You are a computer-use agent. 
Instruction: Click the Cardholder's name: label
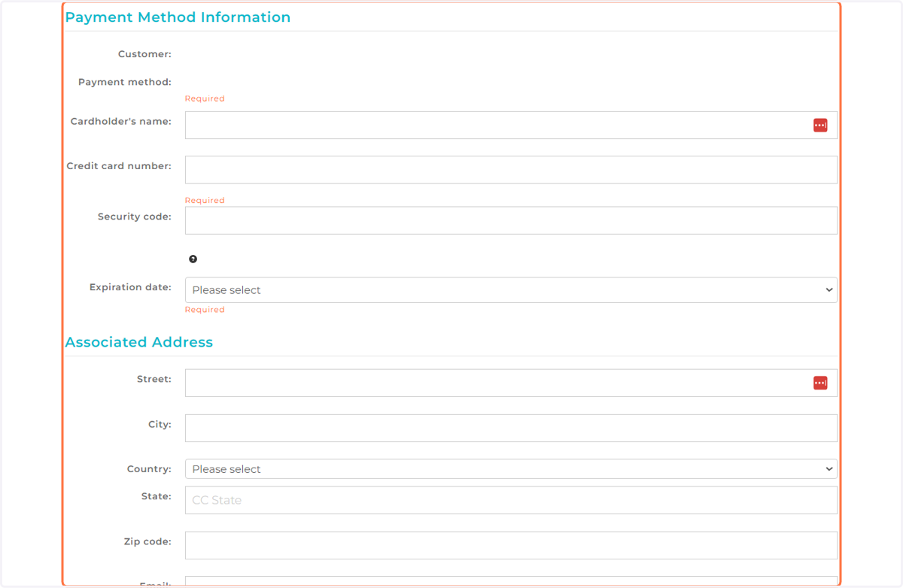click(x=121, y=121)
